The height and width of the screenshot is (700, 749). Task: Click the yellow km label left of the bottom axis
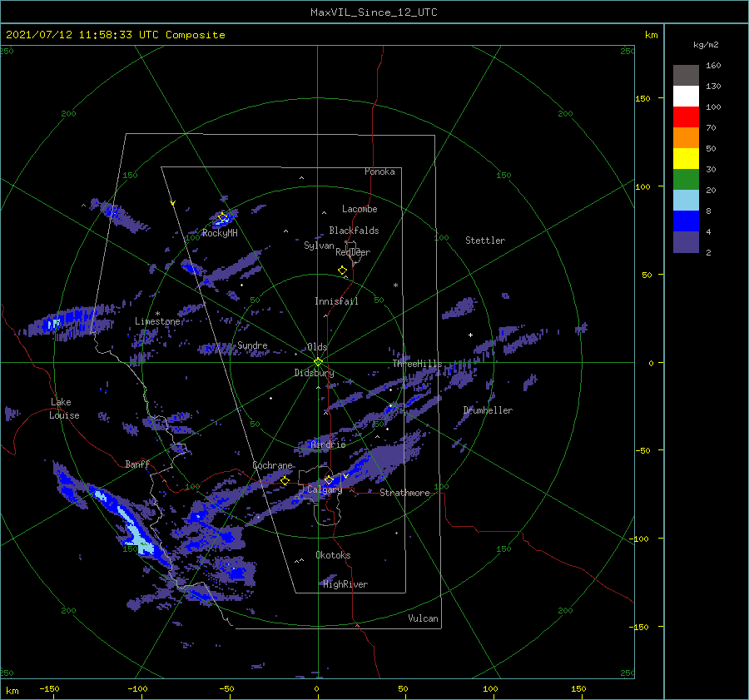(x=12, y=691)
